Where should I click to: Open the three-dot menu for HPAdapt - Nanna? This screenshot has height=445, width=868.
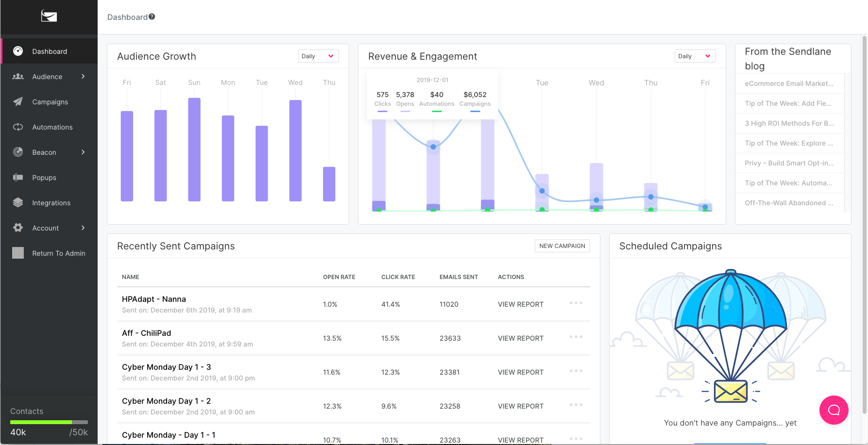click(576, 303)
